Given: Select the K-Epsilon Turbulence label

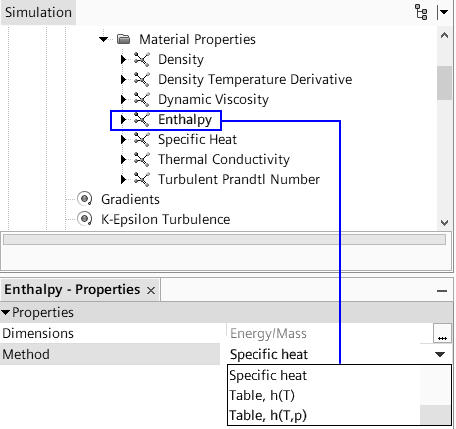Looking at the screenshot, I should (x=166, y=219).
